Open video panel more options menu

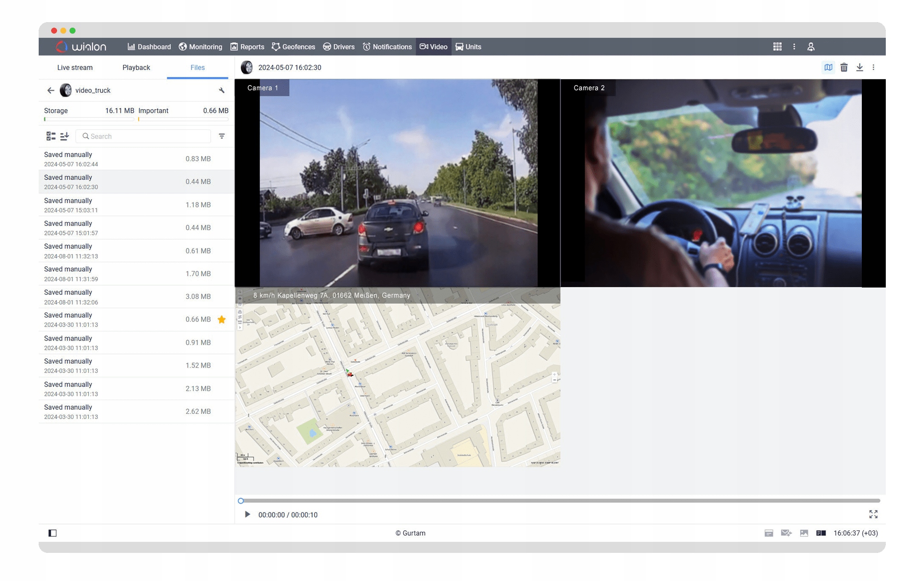[873, 68]
